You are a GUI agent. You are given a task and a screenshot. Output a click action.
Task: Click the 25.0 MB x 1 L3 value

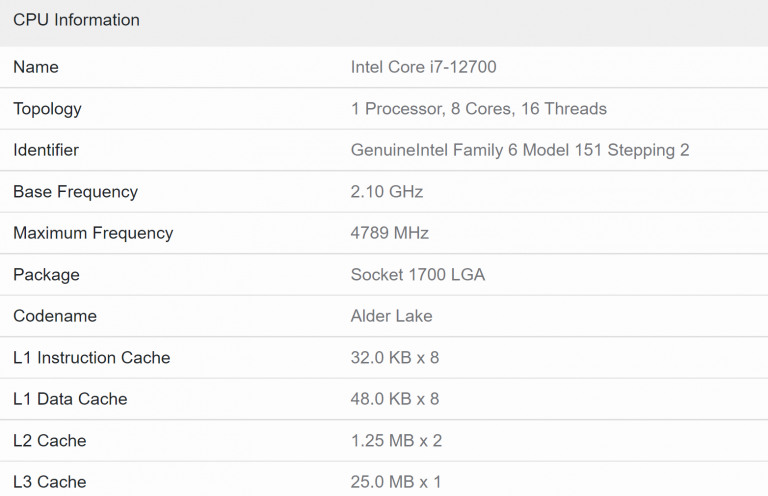click(x=395, y=482)
